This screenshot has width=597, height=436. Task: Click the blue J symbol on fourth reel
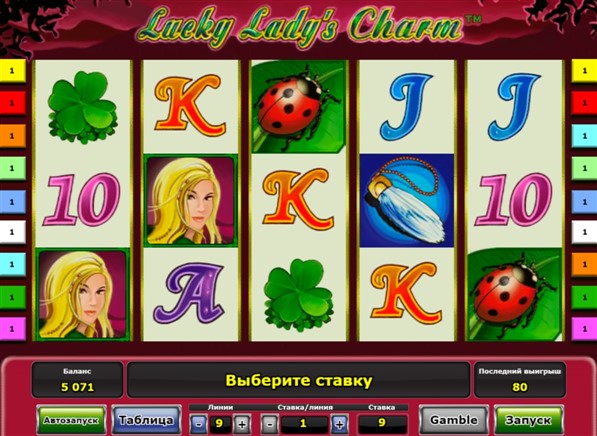point(406,107)
